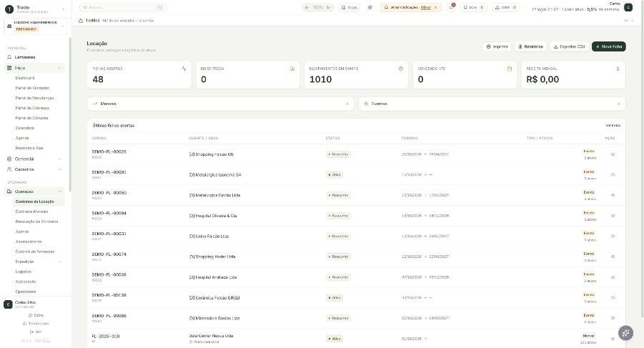Click the Imprimir button

pos(497,46)
